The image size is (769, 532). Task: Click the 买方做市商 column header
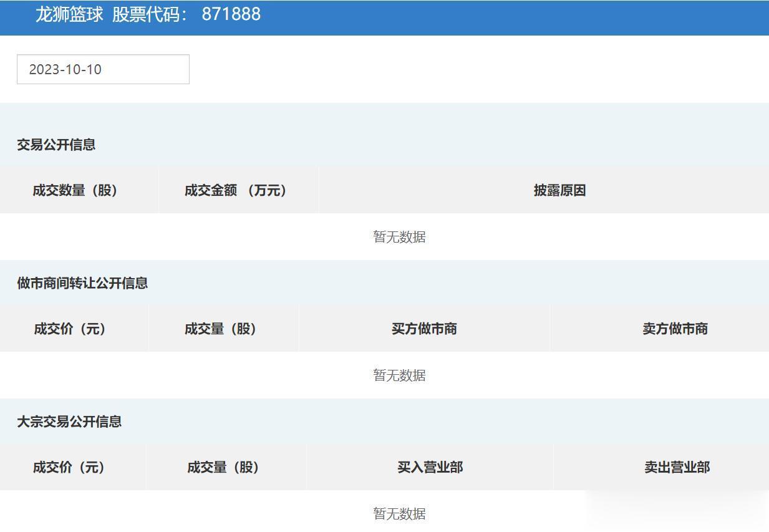(424, 329)
